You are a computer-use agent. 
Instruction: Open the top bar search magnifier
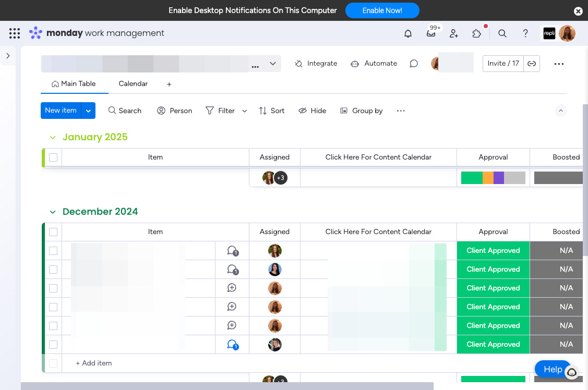[502, 34]
